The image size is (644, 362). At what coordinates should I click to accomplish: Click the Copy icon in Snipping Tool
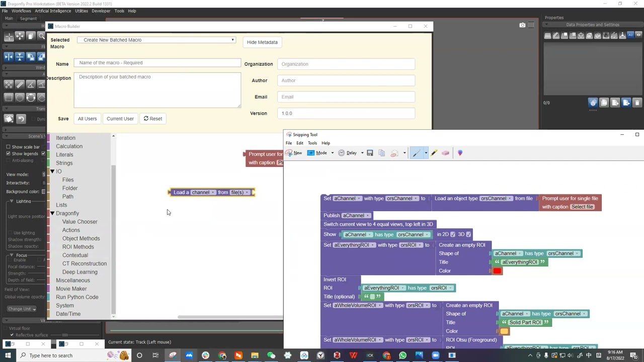point(381,153)
